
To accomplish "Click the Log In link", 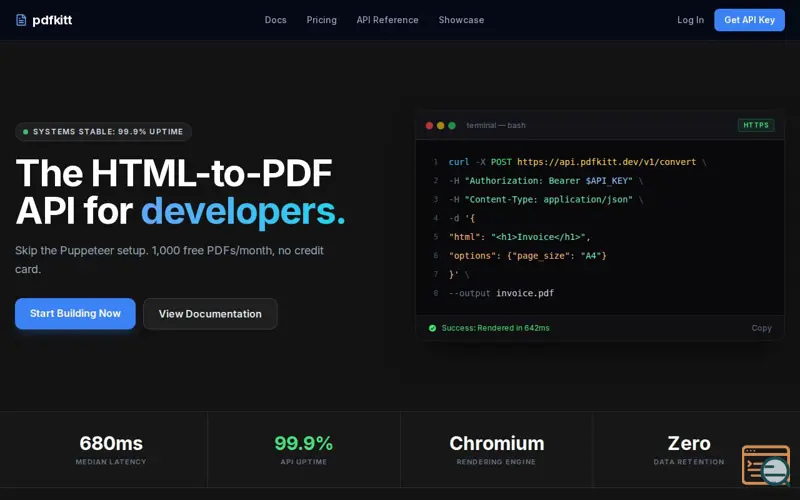I will point(690,20).
